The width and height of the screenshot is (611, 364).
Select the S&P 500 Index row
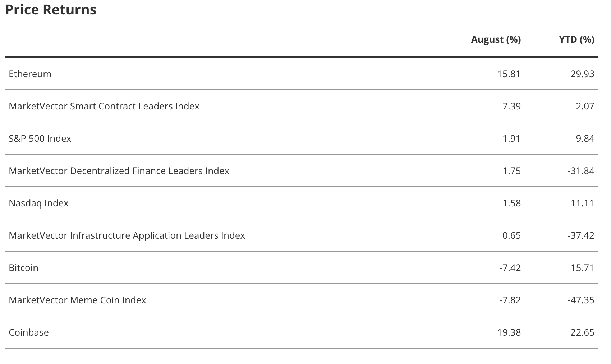click(x=40, y=139)
